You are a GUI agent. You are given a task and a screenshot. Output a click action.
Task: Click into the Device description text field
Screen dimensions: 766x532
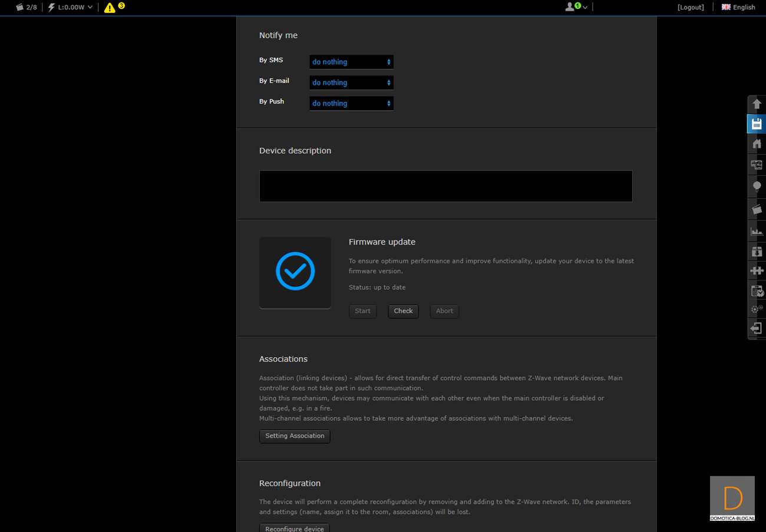pyautogui.click(x=445, y=186)
